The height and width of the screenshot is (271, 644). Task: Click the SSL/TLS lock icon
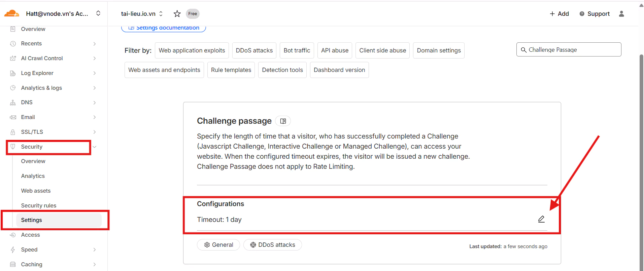13,132
